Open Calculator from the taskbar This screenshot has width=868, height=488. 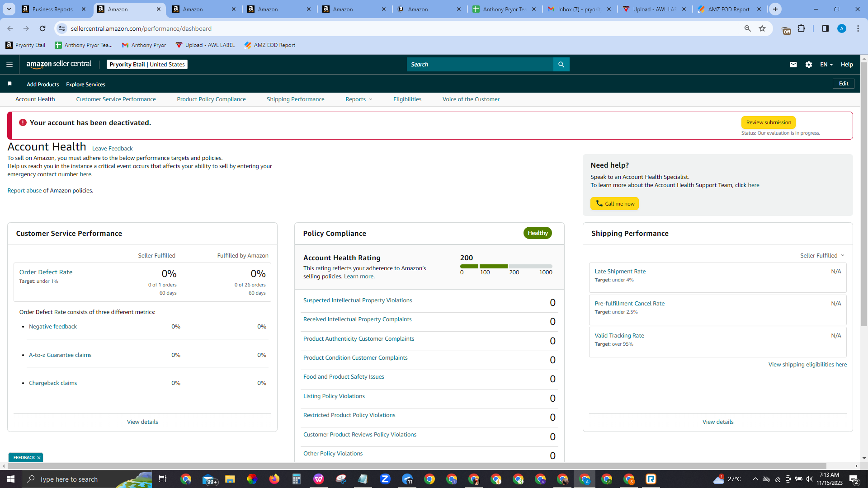tap(297, 479)
